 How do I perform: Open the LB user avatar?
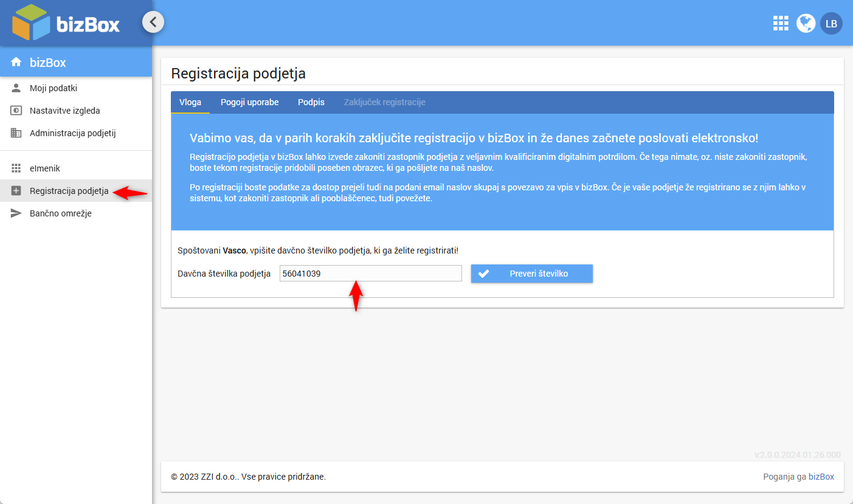click(831, 24)
